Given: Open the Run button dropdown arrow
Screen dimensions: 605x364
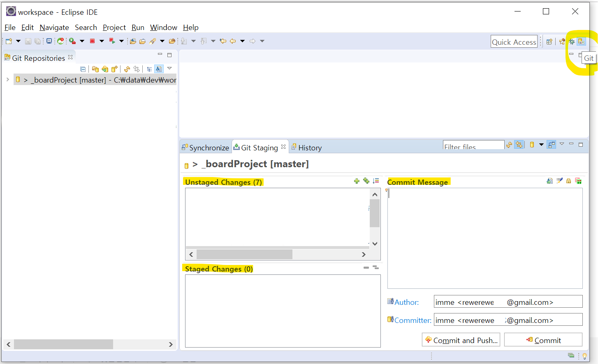Looking at the screenshot, I should 82,41.
